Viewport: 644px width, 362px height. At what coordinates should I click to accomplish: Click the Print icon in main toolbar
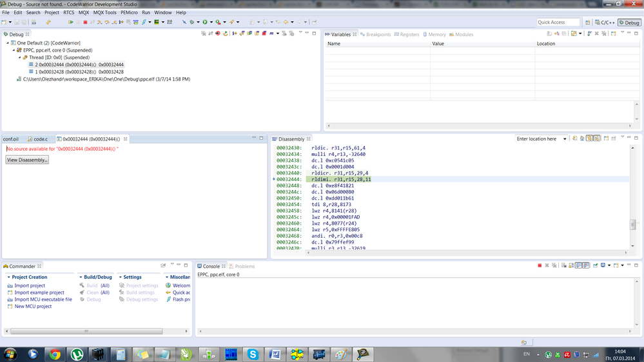pos(34,22)
